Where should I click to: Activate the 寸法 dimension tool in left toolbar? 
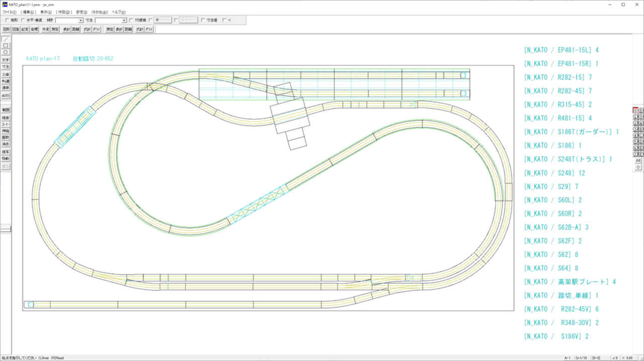[x=6, y=66]
